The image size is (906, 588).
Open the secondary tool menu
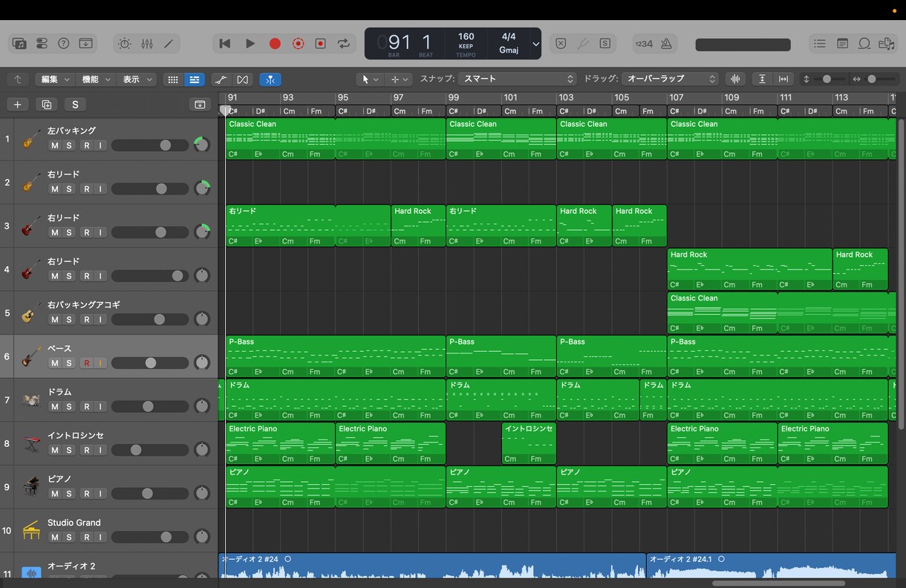coord(400,79)
